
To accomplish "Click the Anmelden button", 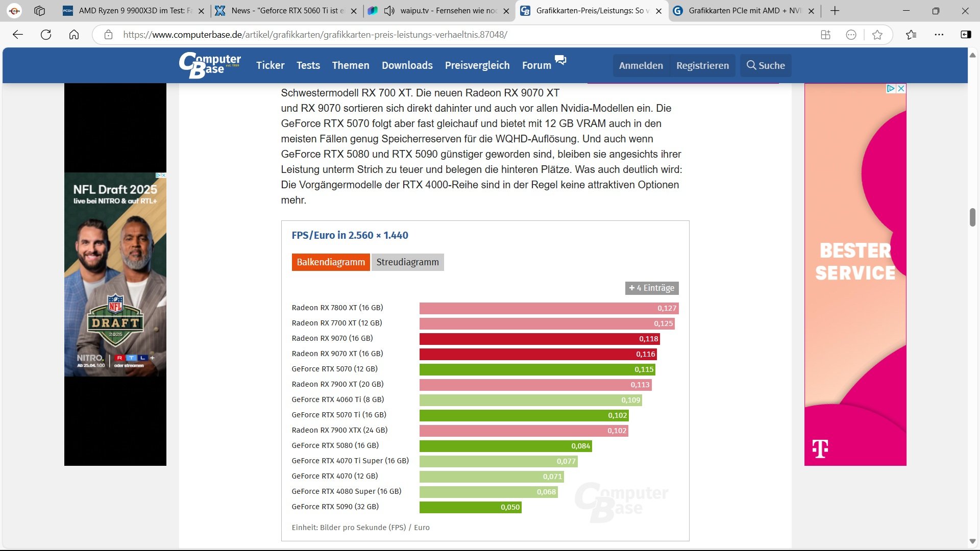I will coord(641,65).
